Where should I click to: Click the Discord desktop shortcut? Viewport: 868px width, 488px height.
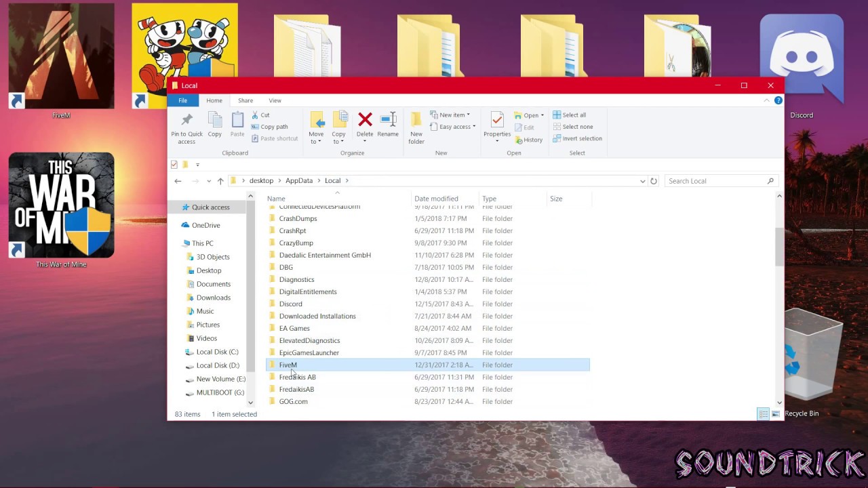pos(802,66)
